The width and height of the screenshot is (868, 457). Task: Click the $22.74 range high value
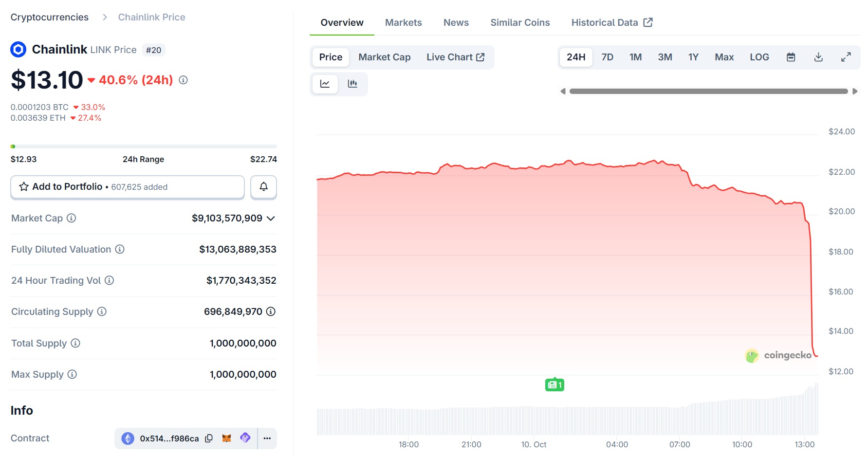coord(263,159)
